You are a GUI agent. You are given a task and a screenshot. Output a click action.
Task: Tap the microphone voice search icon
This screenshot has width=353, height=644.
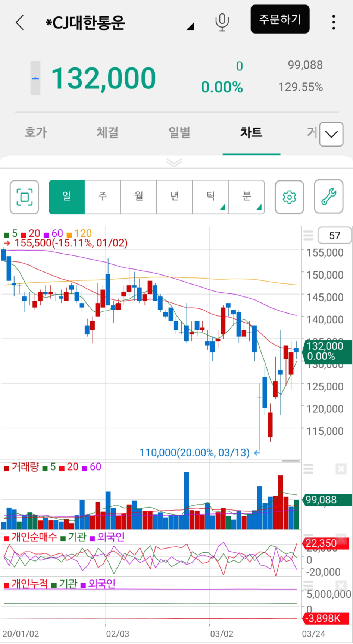point(222,22)
